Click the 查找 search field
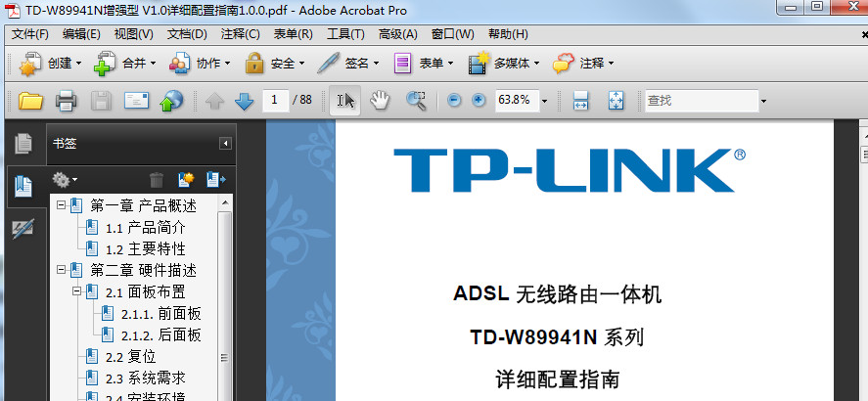 [702, 101]
